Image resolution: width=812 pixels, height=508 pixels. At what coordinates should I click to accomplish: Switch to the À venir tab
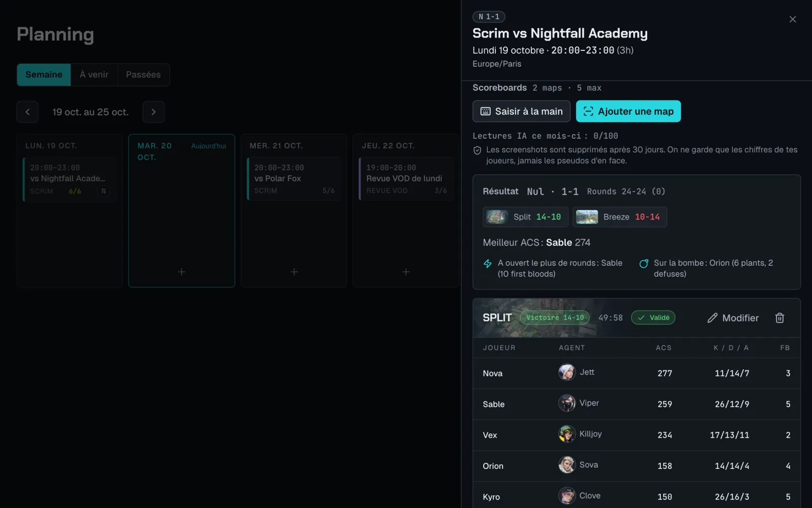(x=94, y=75)
